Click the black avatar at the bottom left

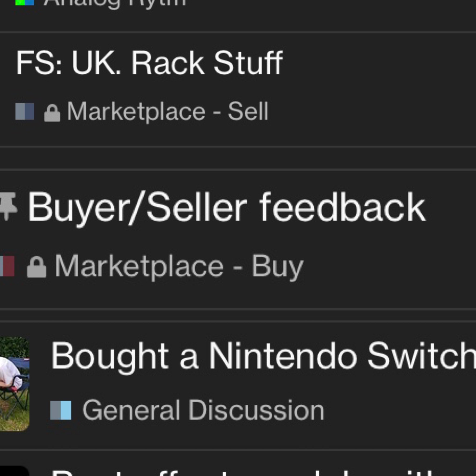(x=15, y=471)
